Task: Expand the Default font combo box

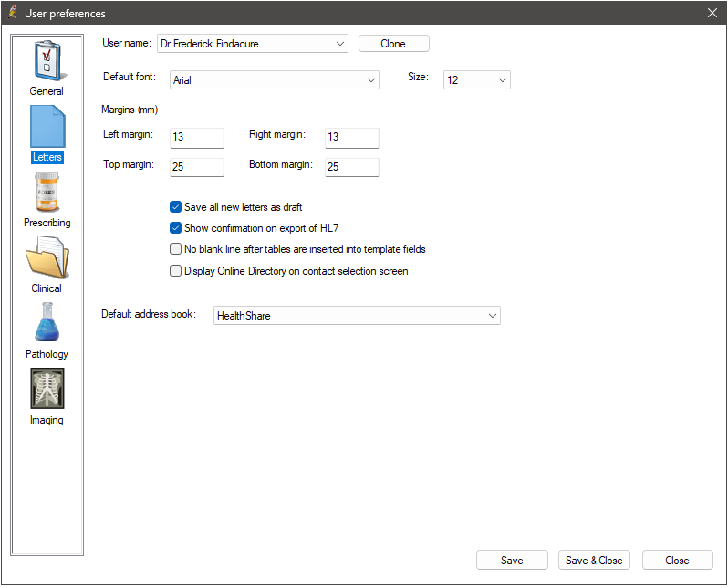Action: [x=275, y=80]
